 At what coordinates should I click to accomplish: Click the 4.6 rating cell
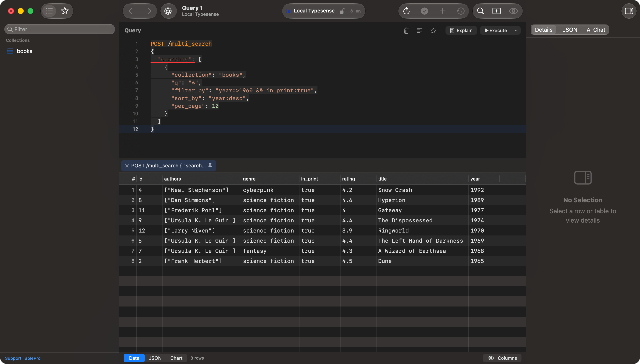[x=358, y=200]
